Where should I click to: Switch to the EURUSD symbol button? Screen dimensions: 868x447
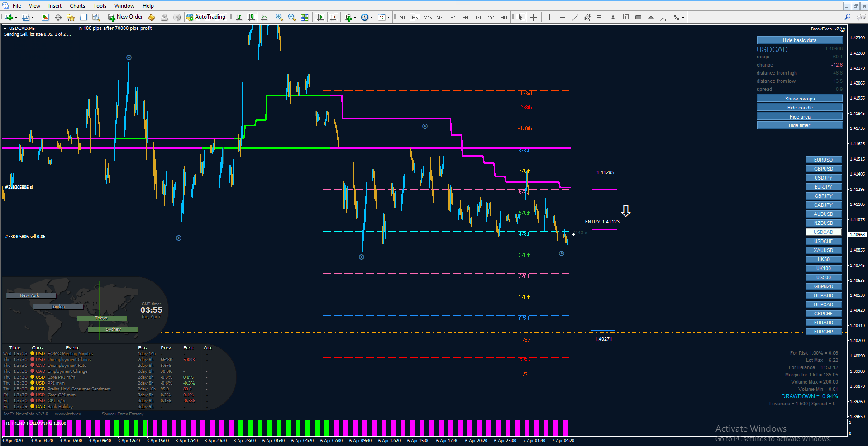[823, 160]
